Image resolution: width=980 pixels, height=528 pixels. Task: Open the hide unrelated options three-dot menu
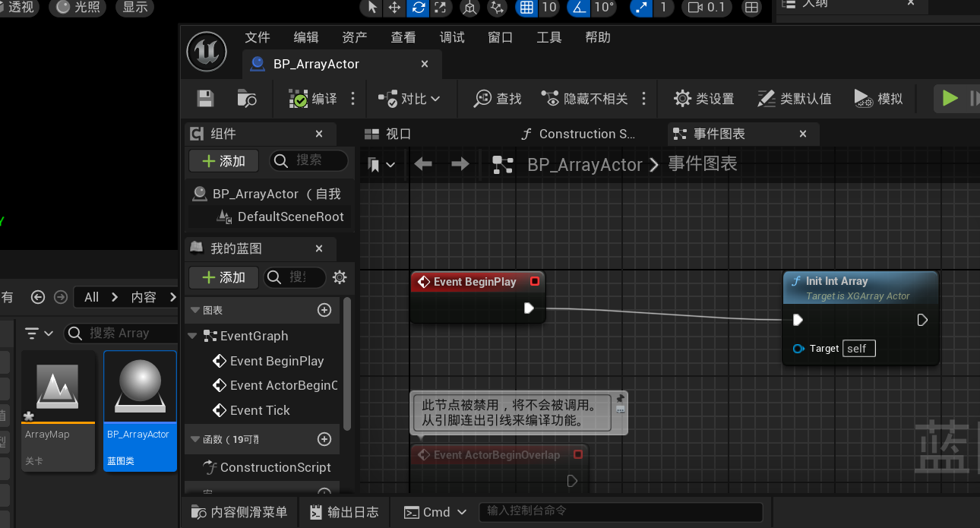coord(643,99)
